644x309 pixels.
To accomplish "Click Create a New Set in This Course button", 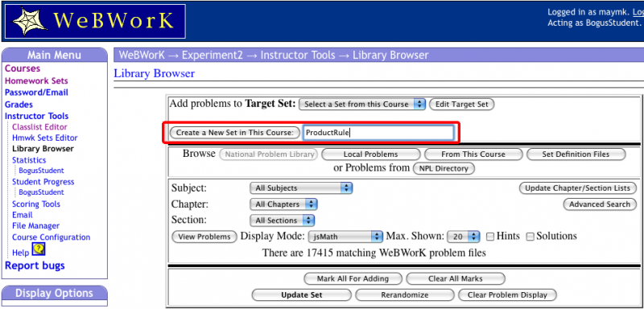I will click(235, 133).
